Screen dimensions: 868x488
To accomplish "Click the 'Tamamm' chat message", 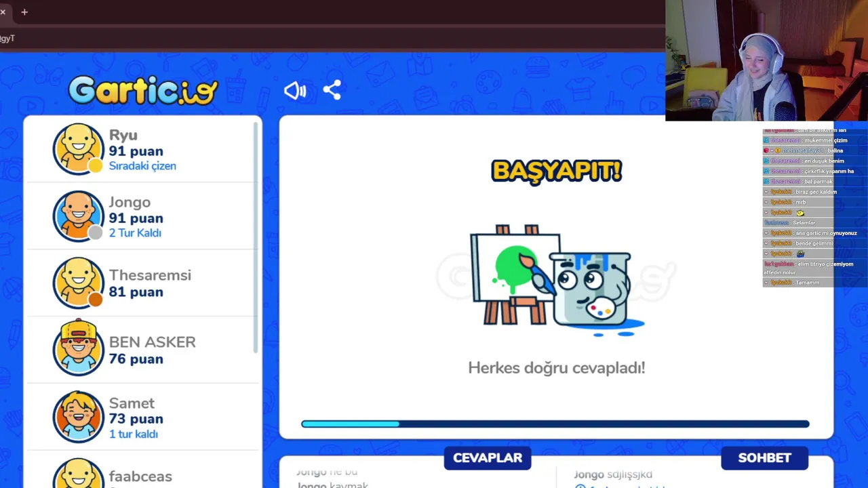I will [x=807, y=283].
